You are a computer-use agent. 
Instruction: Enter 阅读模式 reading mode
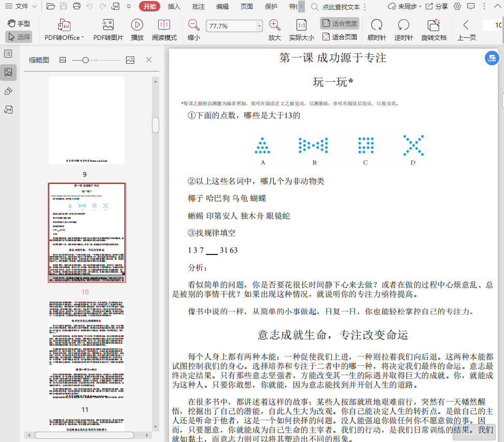[x=164, y=30]
